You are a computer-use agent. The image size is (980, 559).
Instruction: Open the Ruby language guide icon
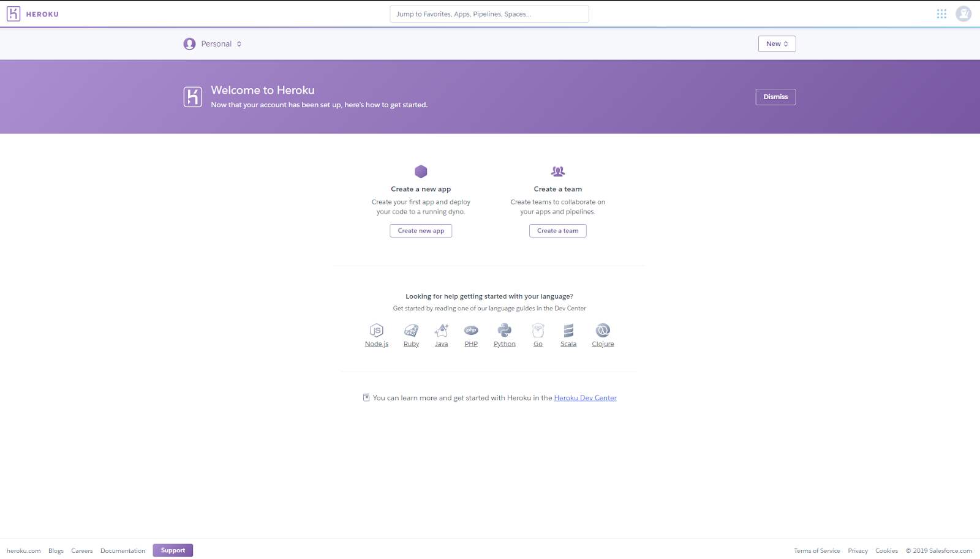pos(412,331)
